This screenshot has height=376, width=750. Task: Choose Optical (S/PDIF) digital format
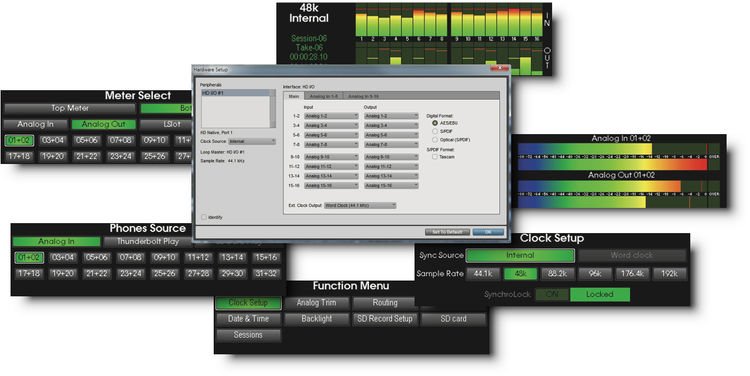point(435,140)
